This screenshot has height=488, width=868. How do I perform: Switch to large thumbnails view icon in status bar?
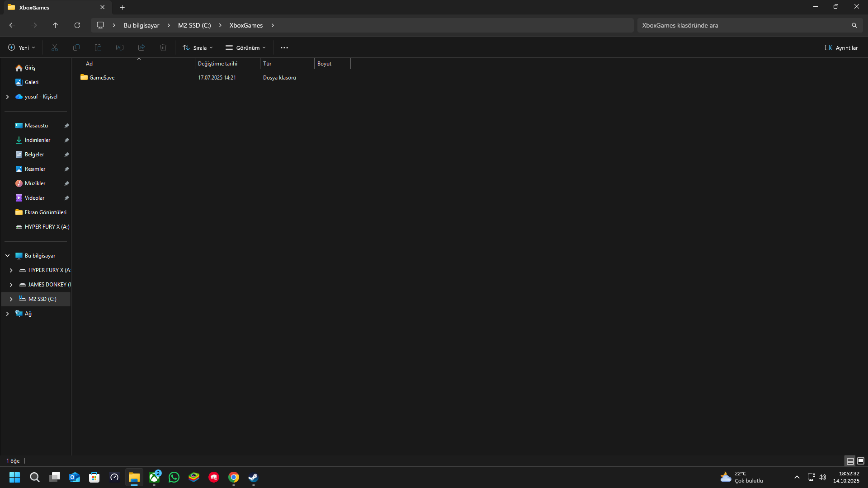[861, 461]
